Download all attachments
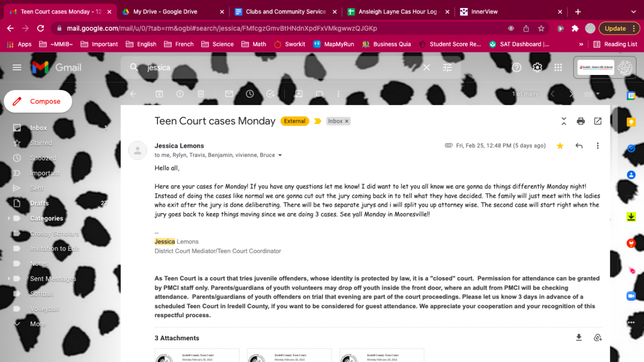This screenshot has width=644, height=362. (x=579, y=338)
